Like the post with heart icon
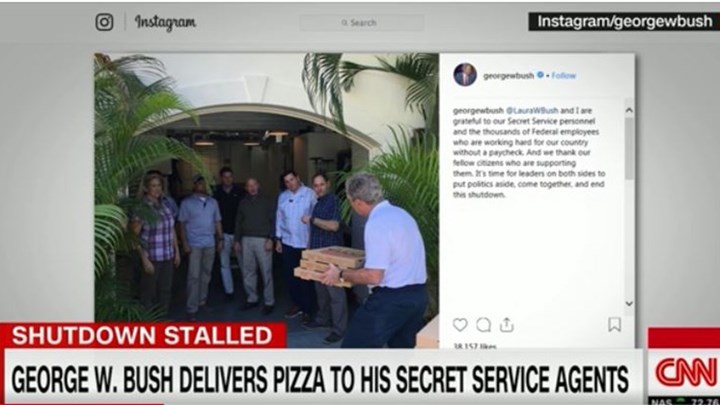This screenshot has height=405, width=720. pyautogui.click(x=460, y=325)
